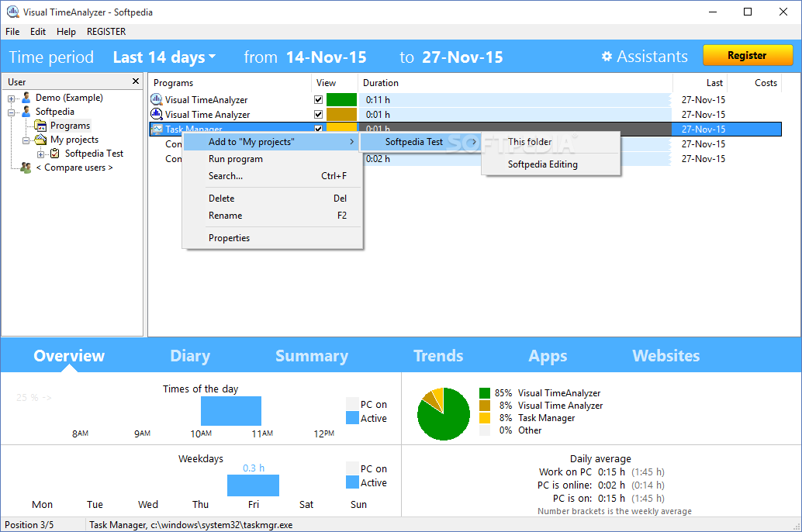Screen dimensions: 802x532
Task: Open the Softpedia Test submenu item
Action: 420,142
